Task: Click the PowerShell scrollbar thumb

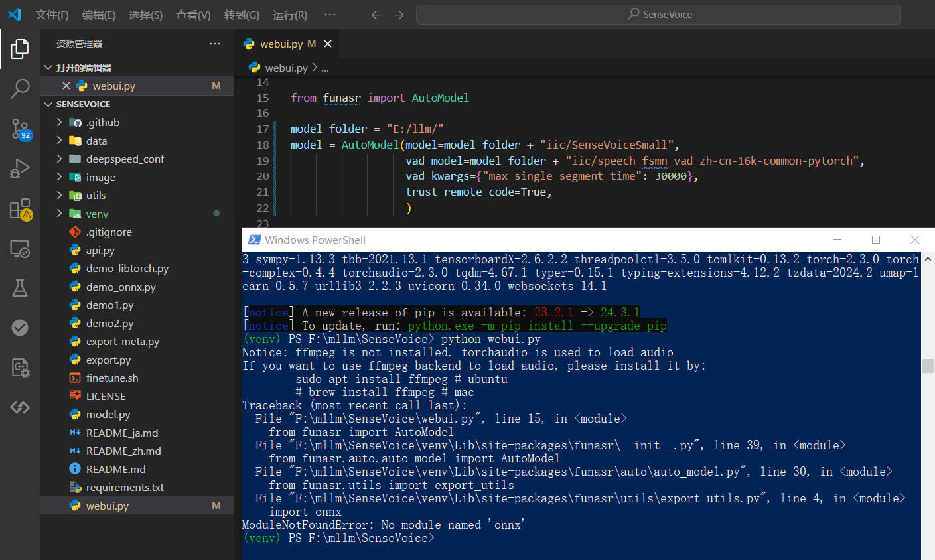Action: point(928,366)
